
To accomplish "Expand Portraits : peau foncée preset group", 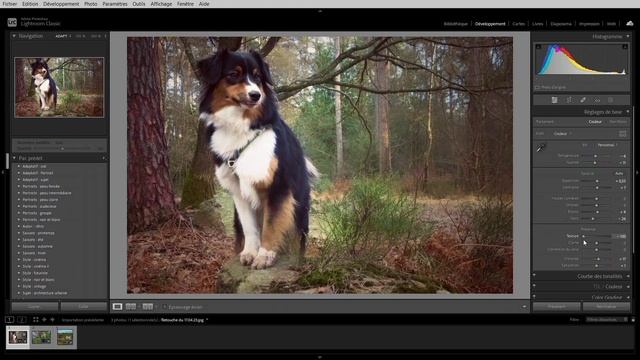I will [x=19, y=186].
